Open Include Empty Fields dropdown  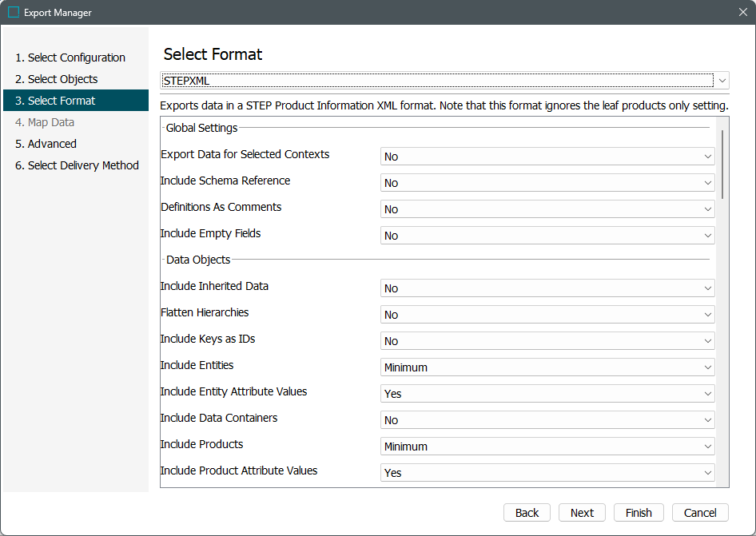point(547,236)
